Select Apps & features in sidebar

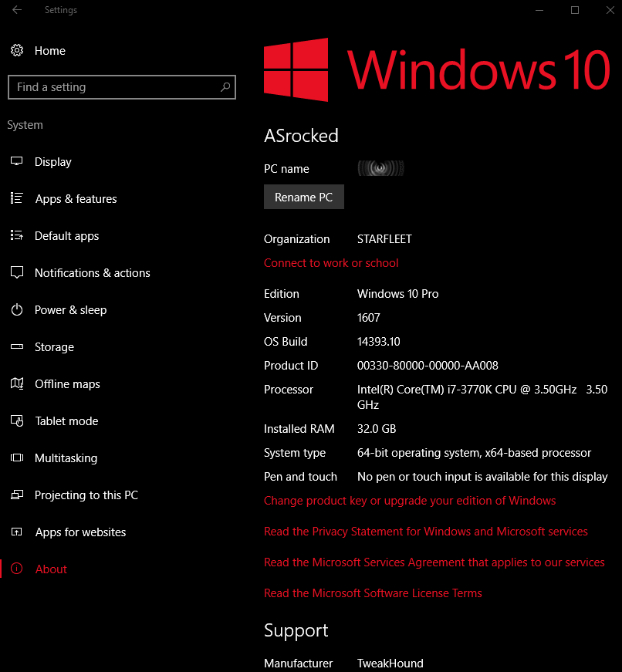[x=76, y=199]
